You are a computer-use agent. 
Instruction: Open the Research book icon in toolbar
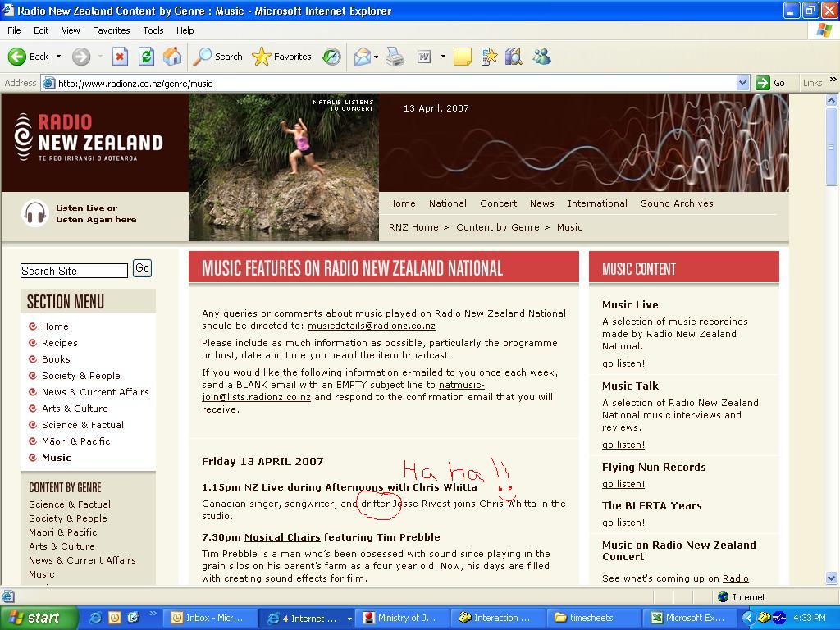514,57
